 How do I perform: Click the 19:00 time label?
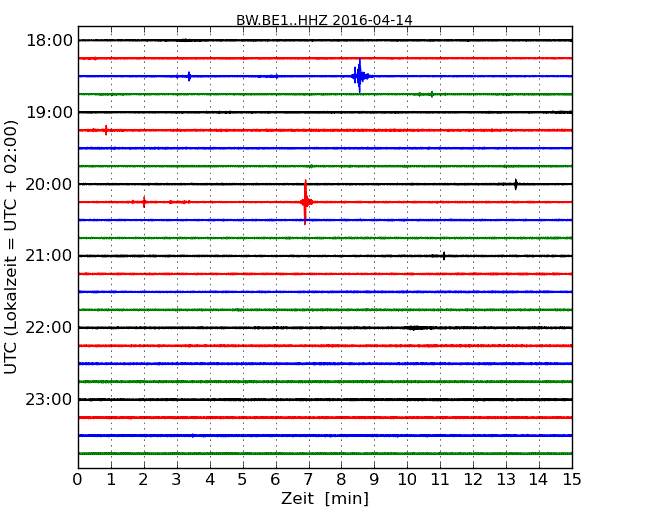(49, 112)
